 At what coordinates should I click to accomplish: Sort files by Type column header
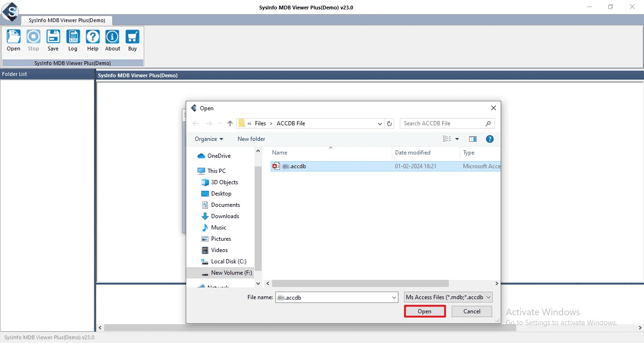pyautogui.click(x=469, y=153)
